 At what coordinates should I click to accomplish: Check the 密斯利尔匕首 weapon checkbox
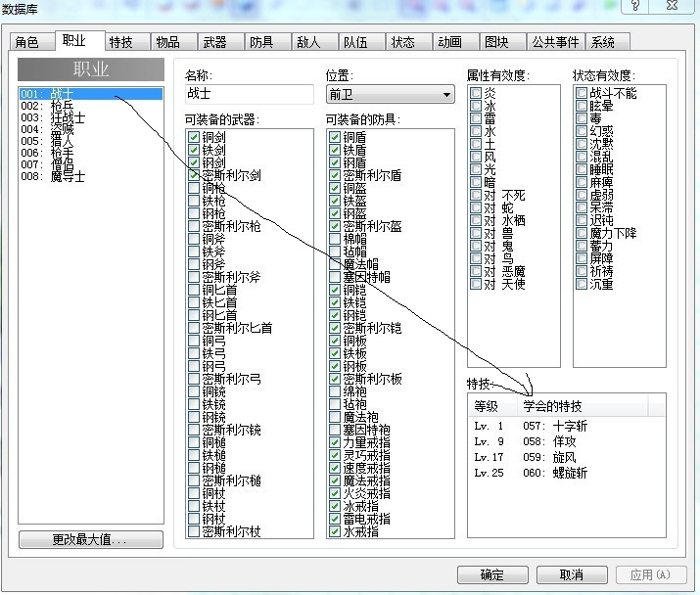coord(194,328)
